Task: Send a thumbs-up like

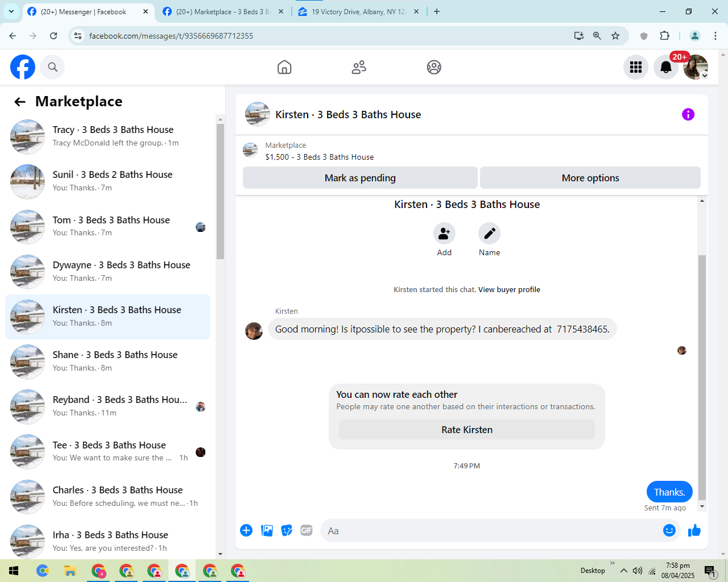Action: (694, 530)
